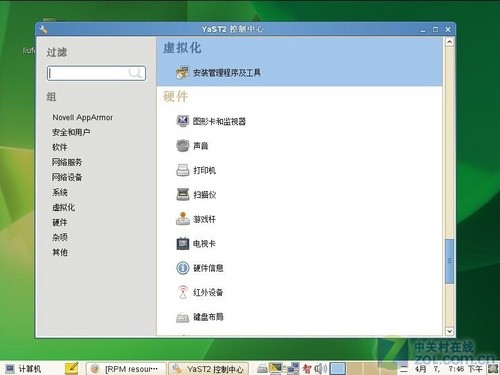The width and height of the screenshot is (500, 375).
Task: Select the 软件 group
Action: click(60, 147)
